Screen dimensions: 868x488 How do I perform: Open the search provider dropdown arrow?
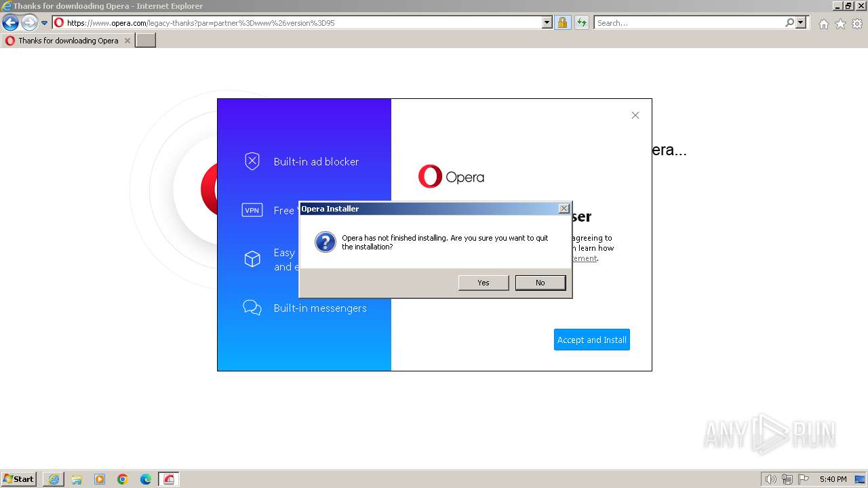pyautogui.click(x=801, y=22)
